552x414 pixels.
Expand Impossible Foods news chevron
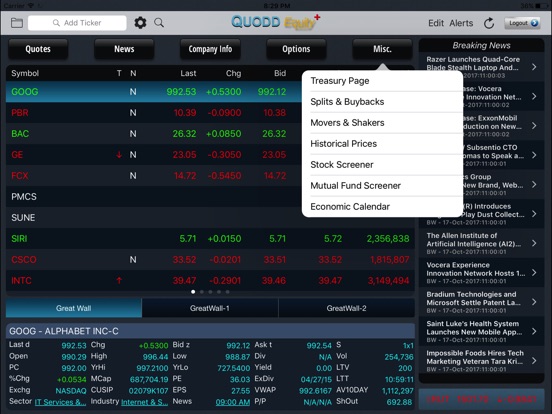pyautogui.click(x=534, y=360)
